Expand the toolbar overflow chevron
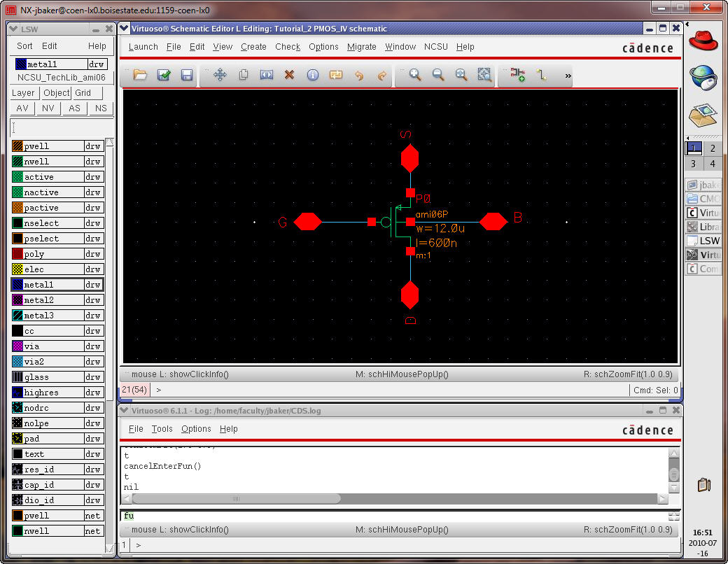The height and width of the screenshot is (564, 728). tap(568, 76)
